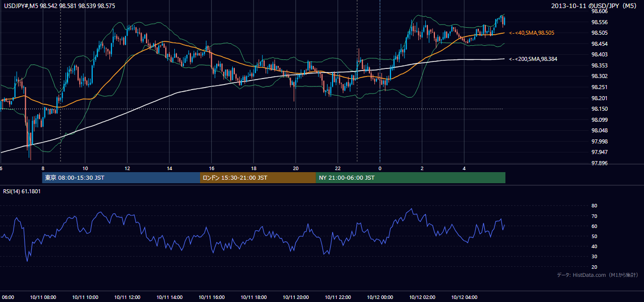Click the 10/11 16:00 time axis label
644x302 pixels.
pos(212,297)
